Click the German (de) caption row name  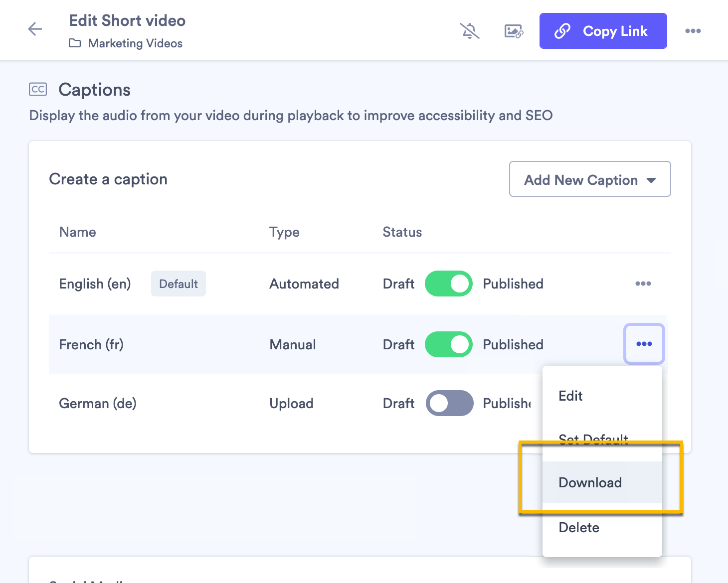[x=98, y=403]
